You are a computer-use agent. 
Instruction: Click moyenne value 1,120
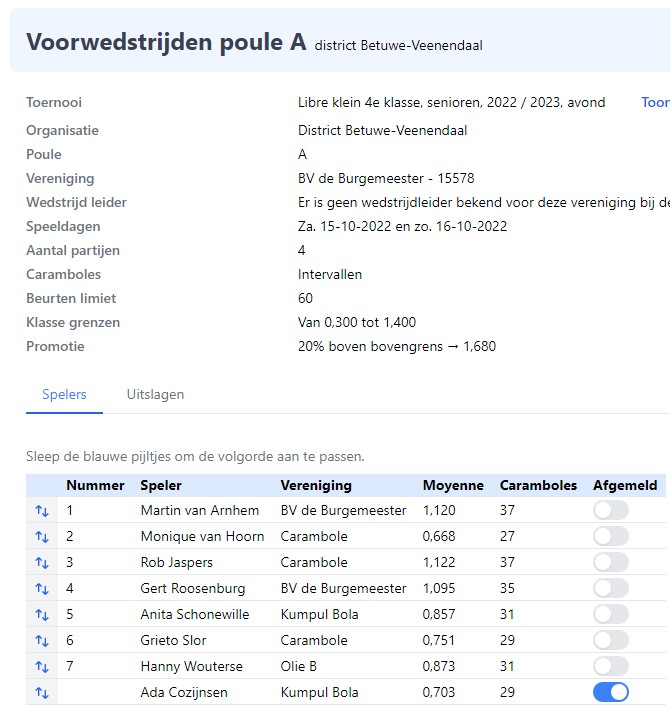[x=439, y=510]
